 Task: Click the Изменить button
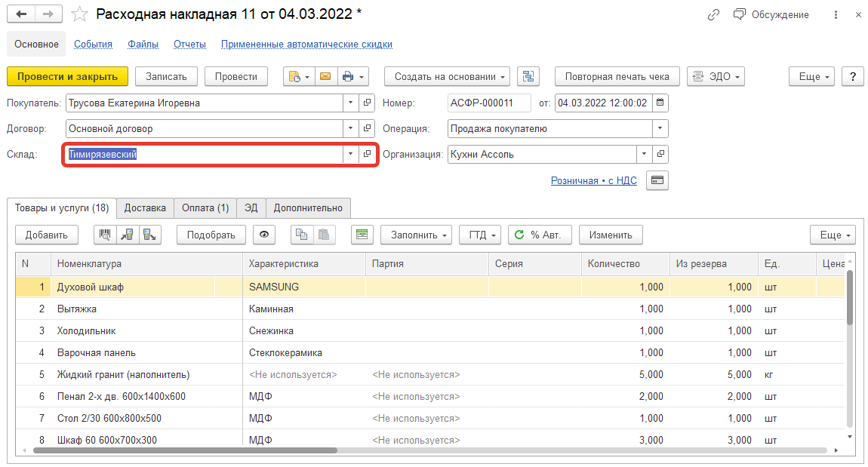[611, 235]
